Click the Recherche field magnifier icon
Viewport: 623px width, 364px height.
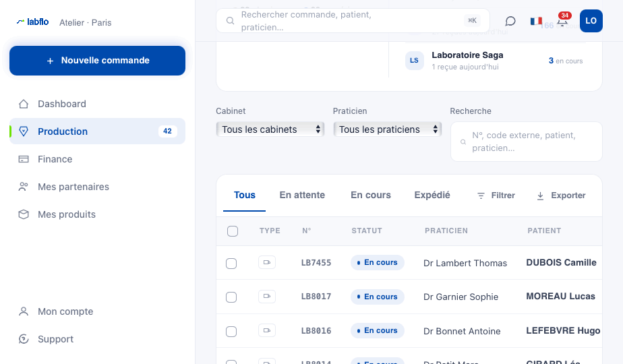[x=463, y=142]
